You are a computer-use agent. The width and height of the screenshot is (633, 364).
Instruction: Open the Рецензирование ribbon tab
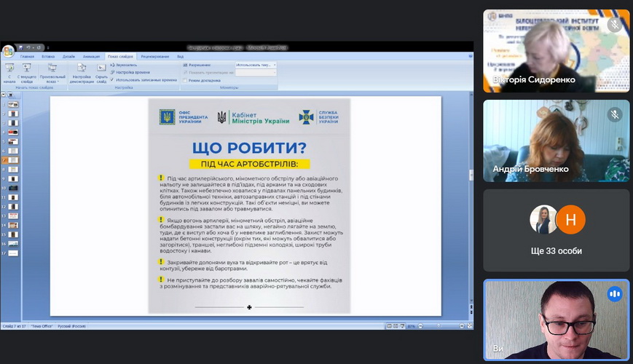point(154,56)
